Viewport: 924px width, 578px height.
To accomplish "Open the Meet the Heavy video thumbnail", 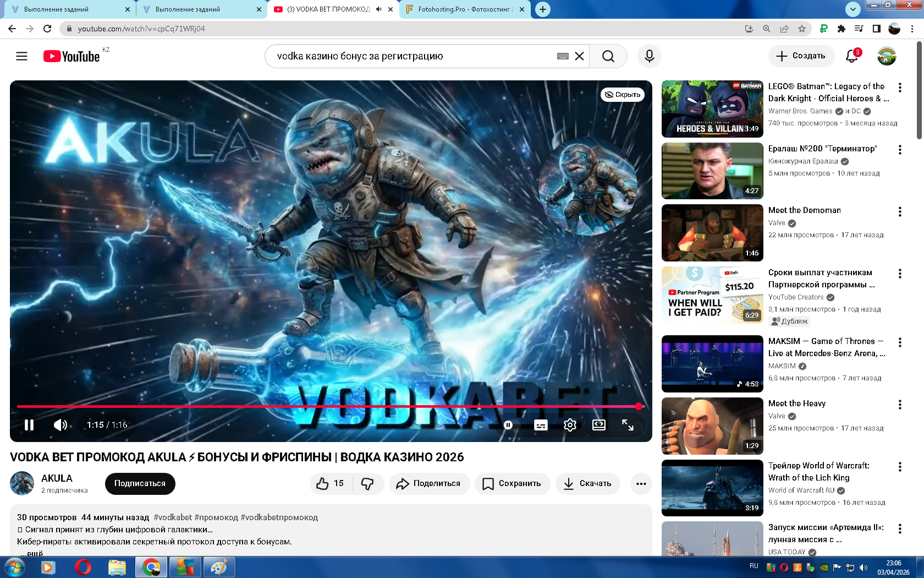I will click(x=712, y=426).
